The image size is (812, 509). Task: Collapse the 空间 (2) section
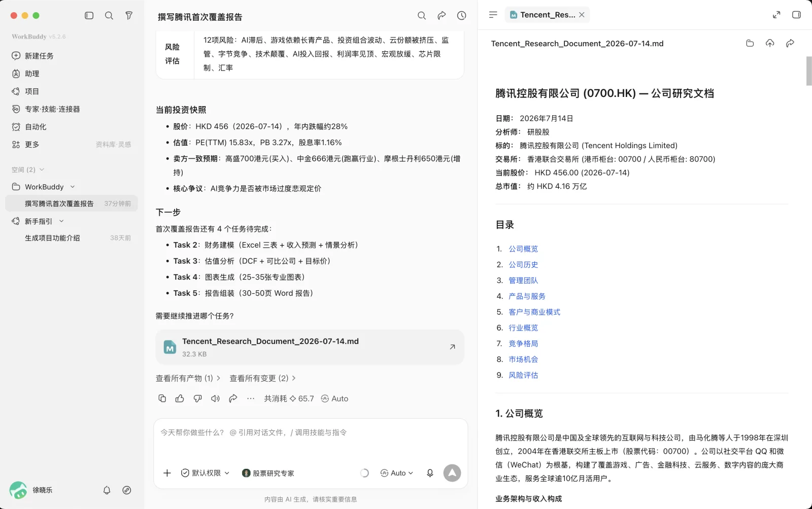click(28, 169)
